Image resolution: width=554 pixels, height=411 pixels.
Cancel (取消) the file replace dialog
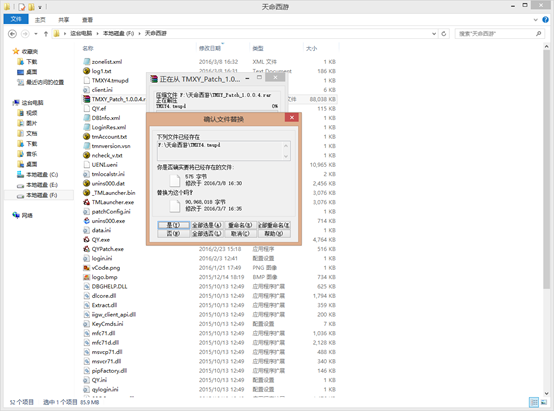click(x=240, y=234)
